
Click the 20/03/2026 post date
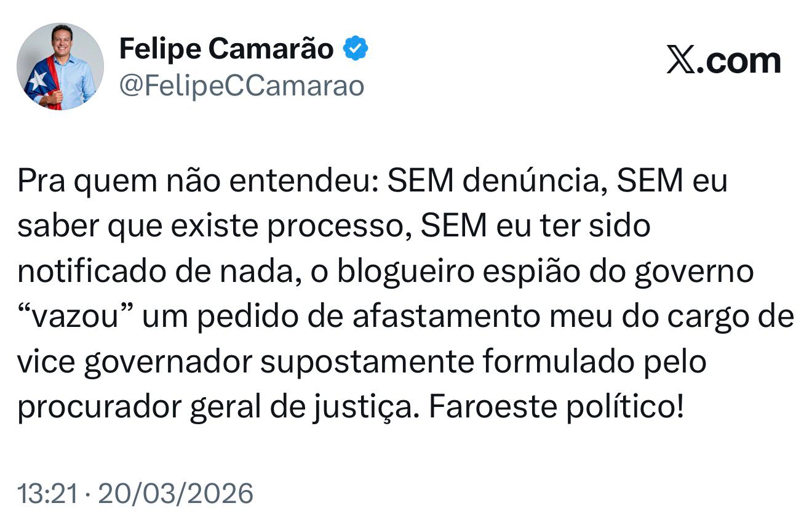click(x=175, y=493)
